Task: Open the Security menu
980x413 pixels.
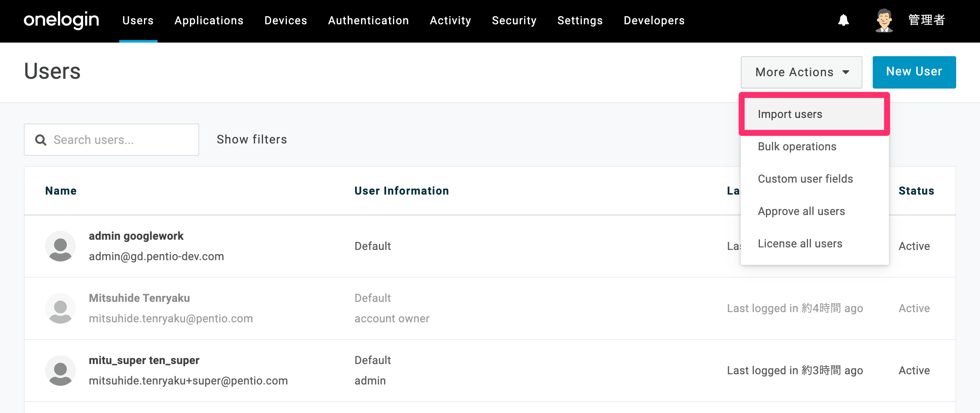Action: [x=514, y=20]
